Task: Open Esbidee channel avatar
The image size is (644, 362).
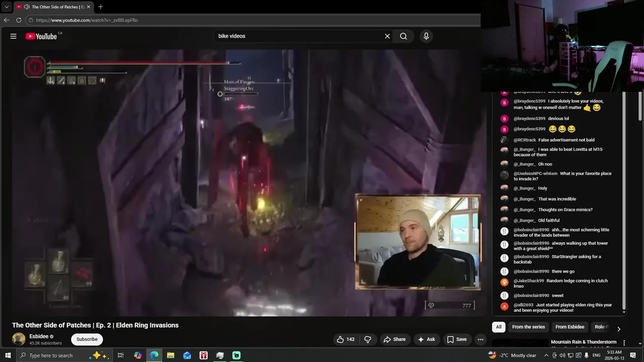Action: click(19, 339)
